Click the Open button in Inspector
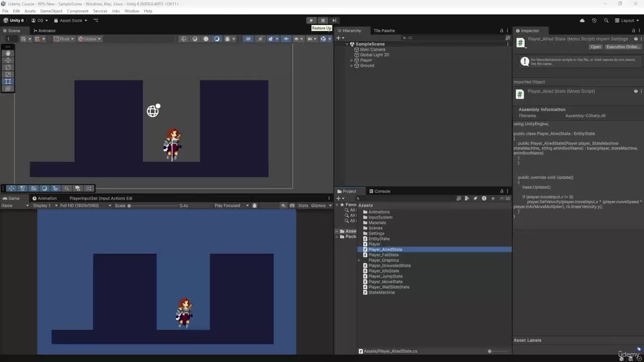Image resolution: width=644 pixels, height=362 pixels. pyautogui.click(x=596, y=47)
